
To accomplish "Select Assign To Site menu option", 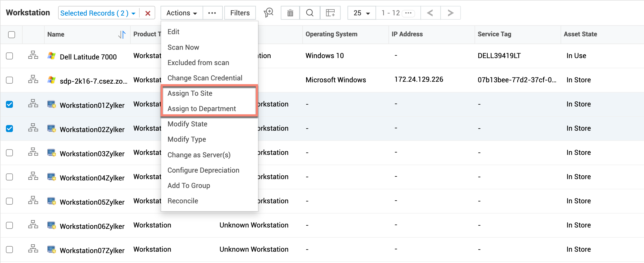I will point(190,93).
